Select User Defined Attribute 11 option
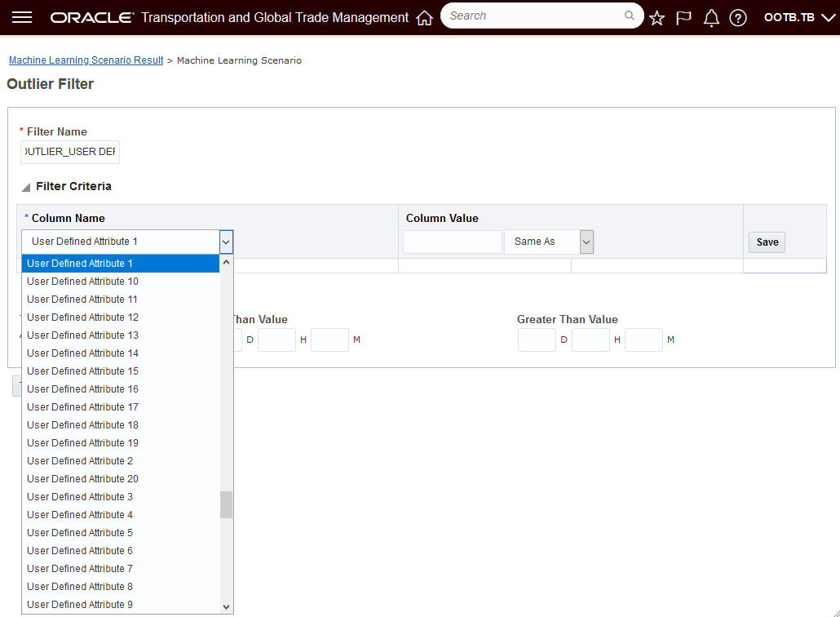840x617 pixels. click(x=121, y=300)
